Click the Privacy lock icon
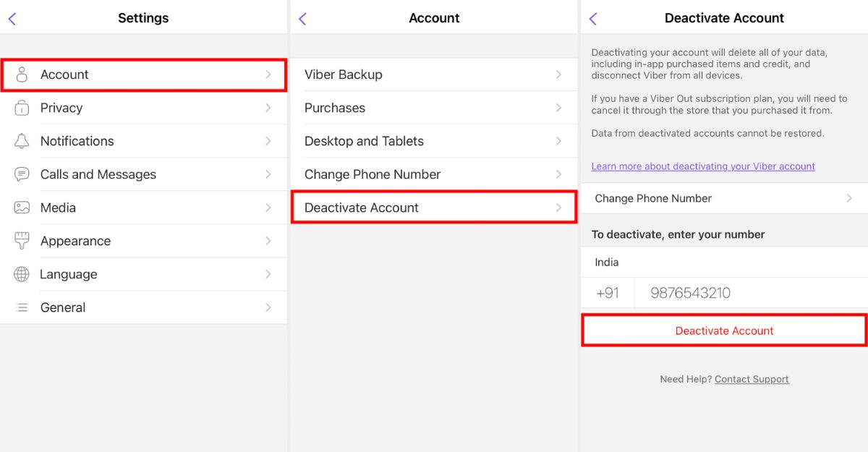Image resolution: width=868 pixels, height=452 pixels. pyautogui.click(x=22, y=108)
